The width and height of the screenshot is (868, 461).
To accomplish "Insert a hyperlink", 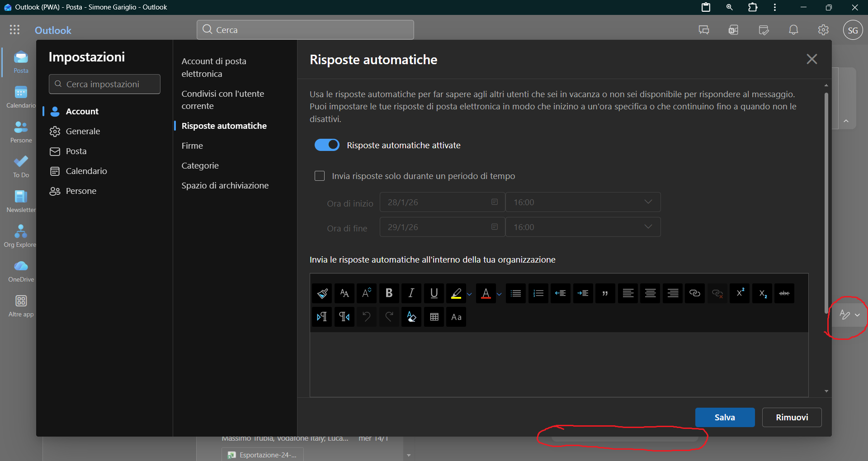I will click(695, 293).
